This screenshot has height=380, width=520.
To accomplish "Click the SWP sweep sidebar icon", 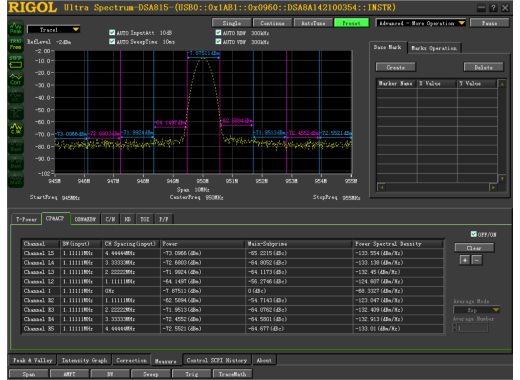I will pyautogui.click(x=16, y=62).
